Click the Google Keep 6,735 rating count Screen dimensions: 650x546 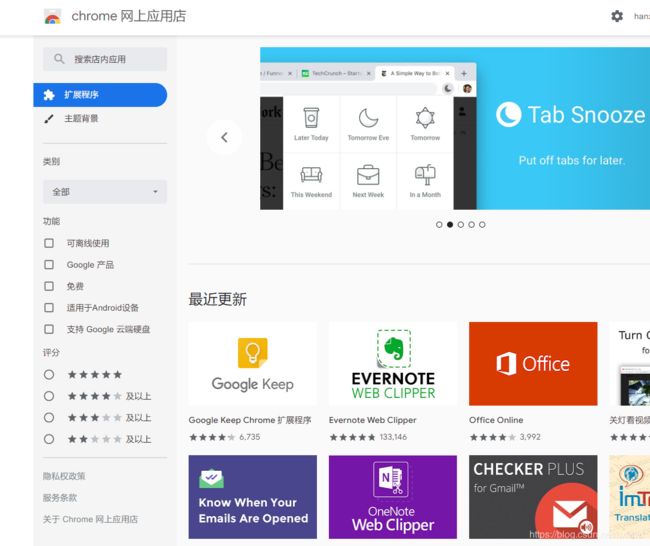pos(250,437)
